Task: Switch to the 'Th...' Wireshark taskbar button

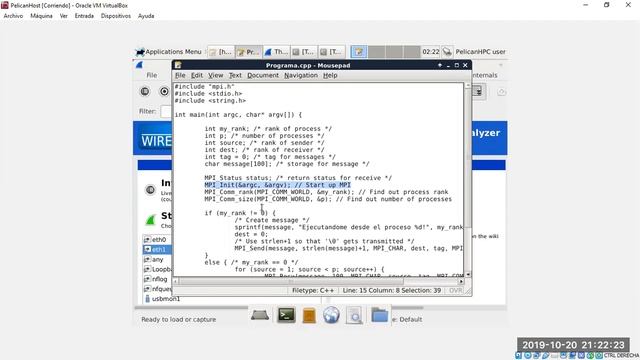Action: (276, 52)
